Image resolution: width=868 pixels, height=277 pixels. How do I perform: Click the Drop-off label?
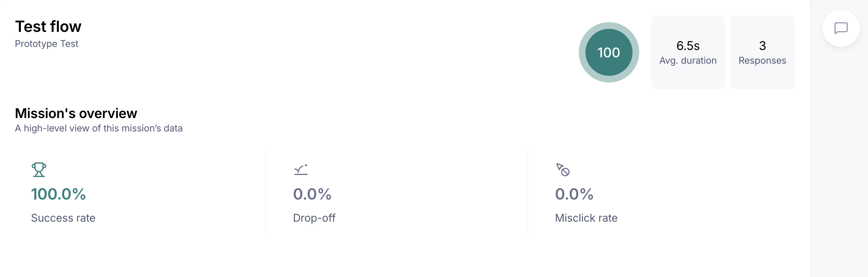pos(314,218)
